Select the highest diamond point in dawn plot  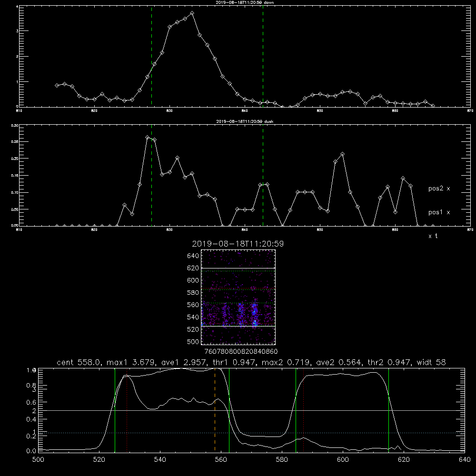click(192, 13)
